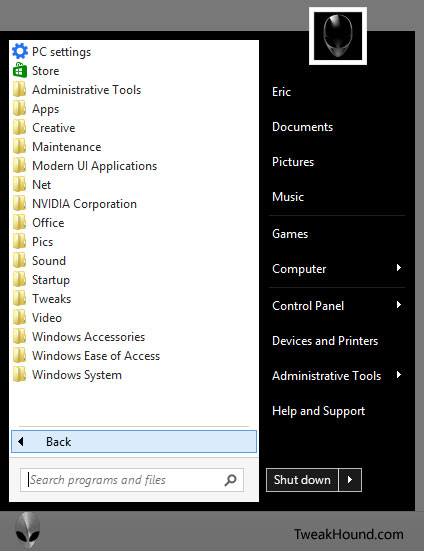This screenshot has width=424, height=551.
Task: Click the PC settings gear icon
Action: (20, 51)
